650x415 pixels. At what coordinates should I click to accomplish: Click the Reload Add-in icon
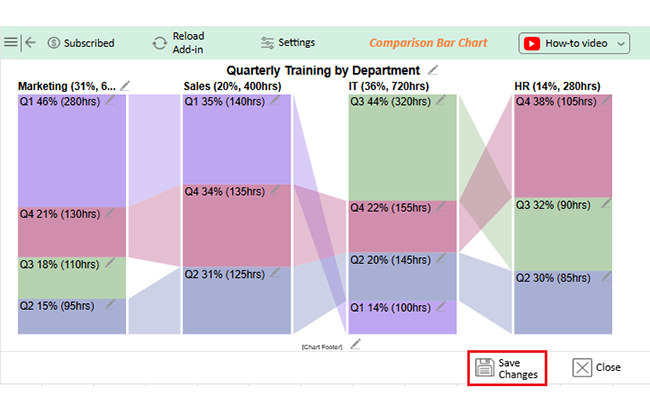click(x=159, y=43)
